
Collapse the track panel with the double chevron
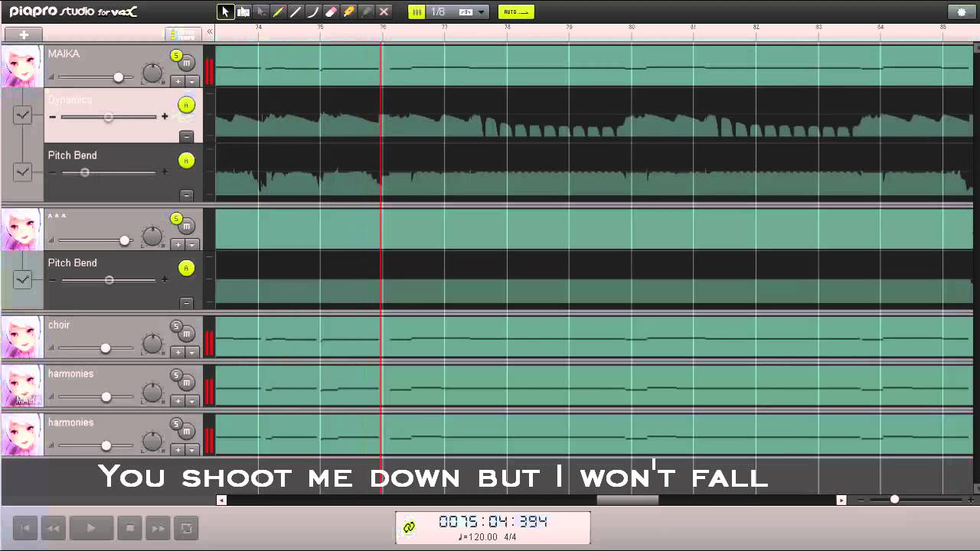click(x=209, y=32)
